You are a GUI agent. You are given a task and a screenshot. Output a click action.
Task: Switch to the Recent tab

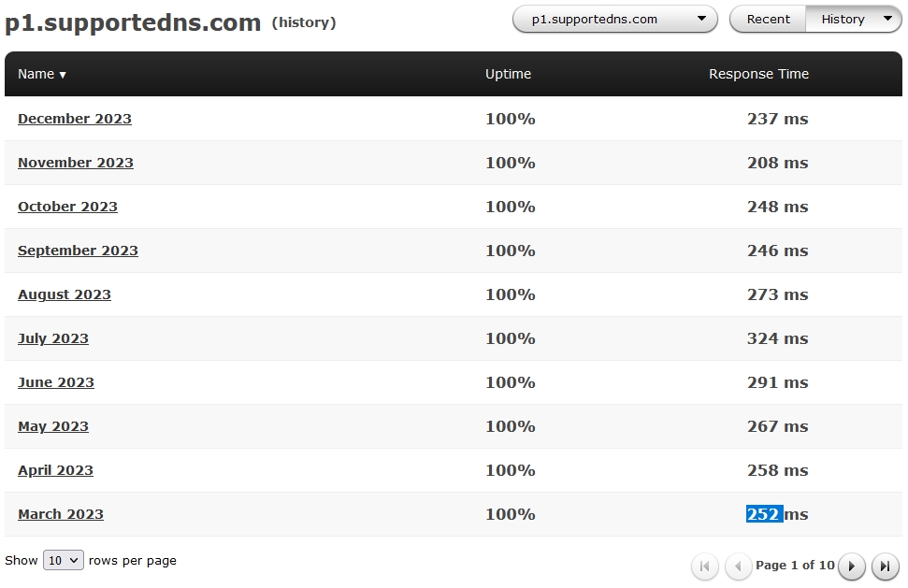pyautogui.click(x=768, y=19)
